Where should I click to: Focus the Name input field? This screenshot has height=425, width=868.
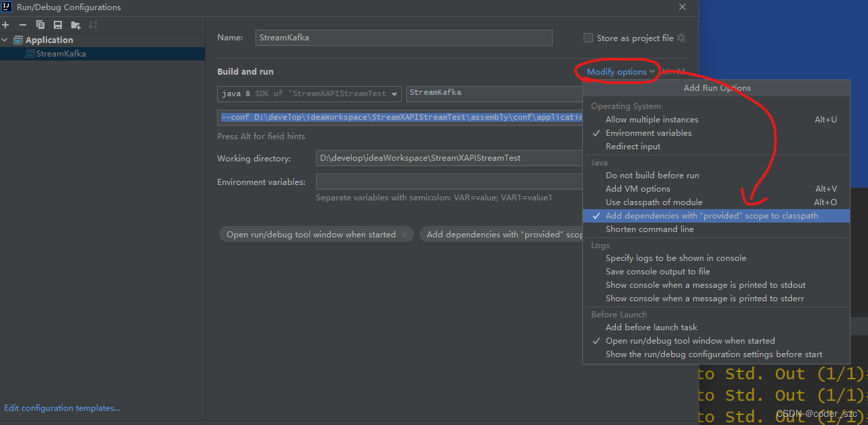(404, 38)
